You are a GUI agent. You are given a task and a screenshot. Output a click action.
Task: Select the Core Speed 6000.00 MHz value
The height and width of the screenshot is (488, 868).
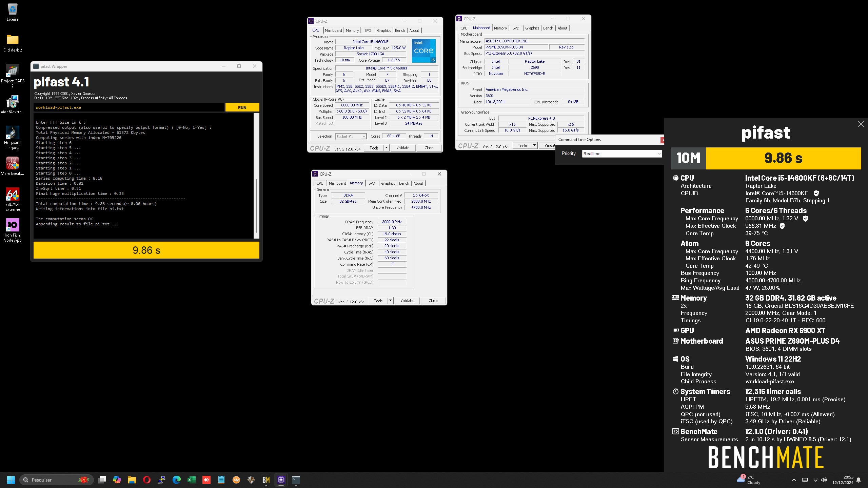(352, 105)
